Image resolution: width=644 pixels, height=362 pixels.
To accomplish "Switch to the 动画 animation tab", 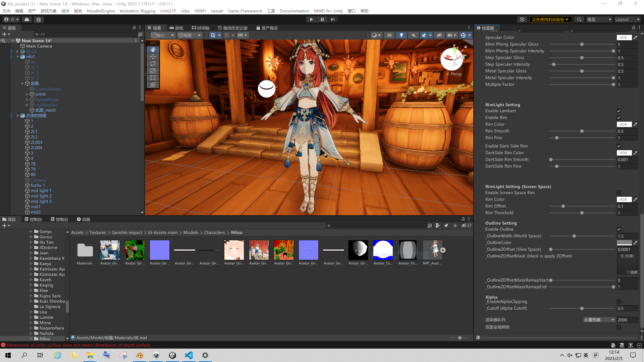I will (84, 220).
